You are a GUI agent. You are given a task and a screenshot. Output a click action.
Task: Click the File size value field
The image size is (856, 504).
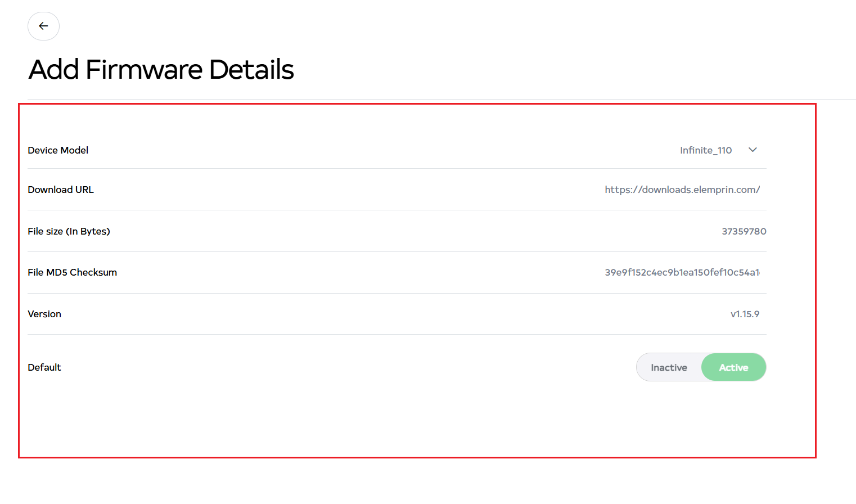coord(744,231)
